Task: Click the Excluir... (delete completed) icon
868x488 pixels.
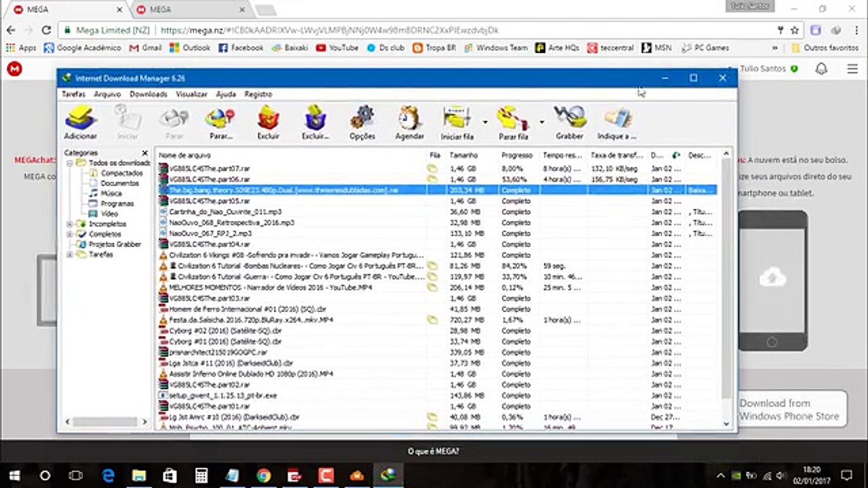Action: click(316, 122)
